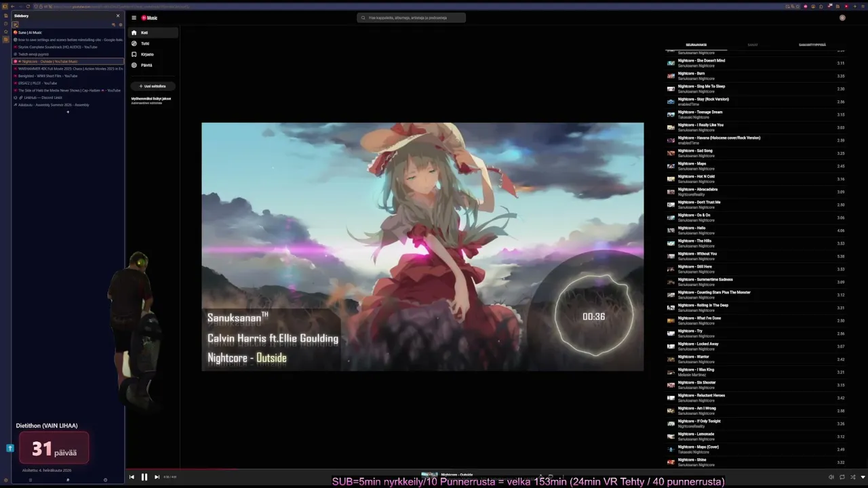This screenshot has height=488, width=868.
Task: Play Nightcore - Teenage Dream from queue
Action: pos(756,115)
